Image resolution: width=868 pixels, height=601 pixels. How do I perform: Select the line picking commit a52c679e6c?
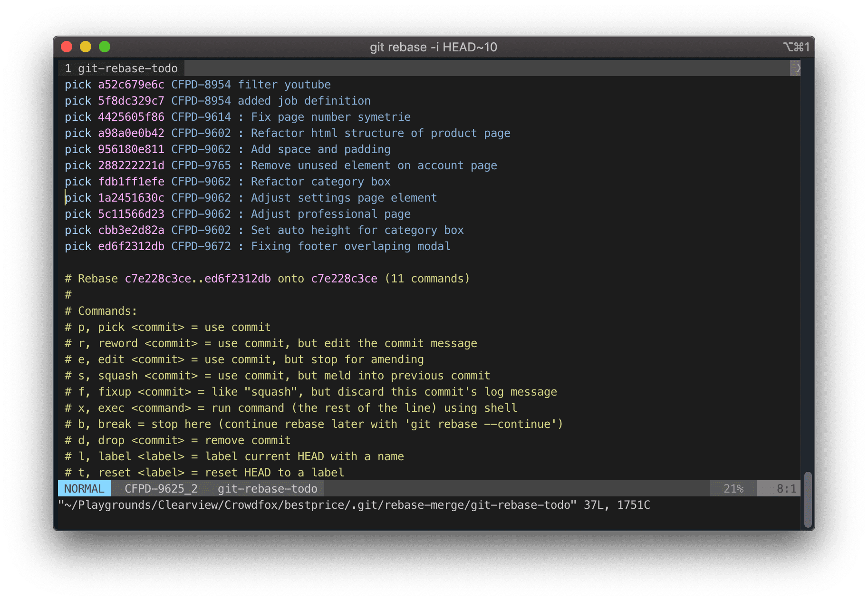(x=198, y=84)
